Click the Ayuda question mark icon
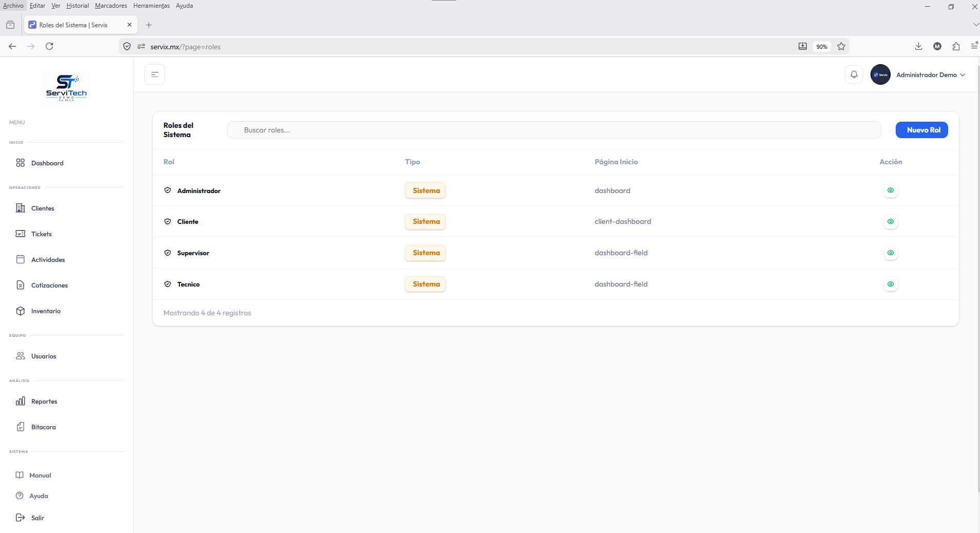 tap(20, 496)
